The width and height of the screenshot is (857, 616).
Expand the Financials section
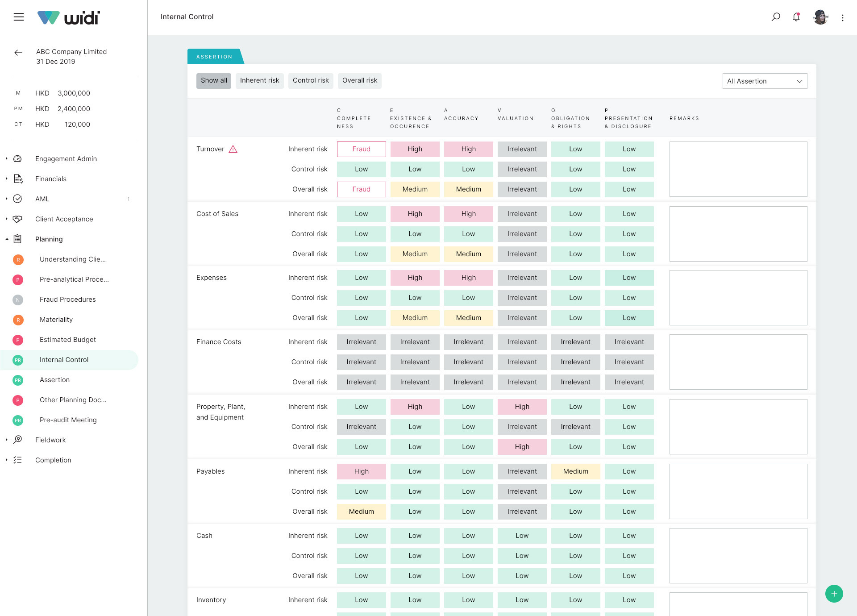[x=7, y=179]
